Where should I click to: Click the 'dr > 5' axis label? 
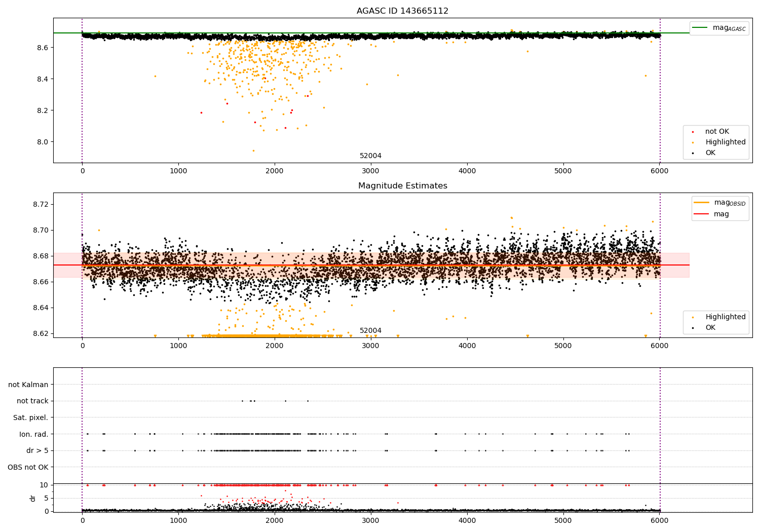pyautogui.click(x=37, y=450)
